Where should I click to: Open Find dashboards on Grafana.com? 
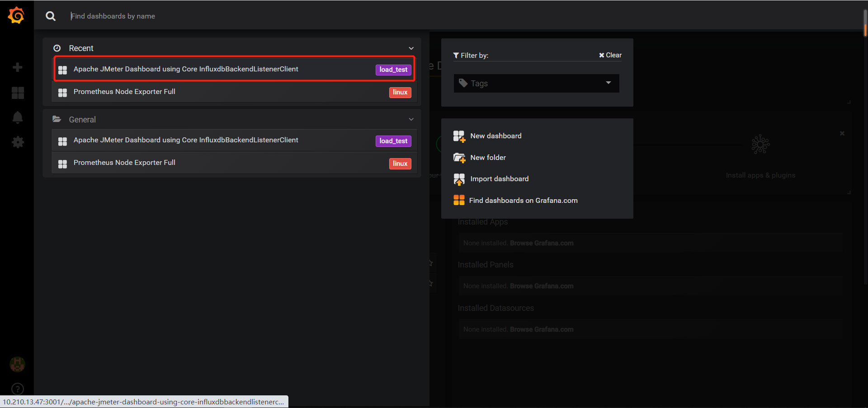[524, 201]
